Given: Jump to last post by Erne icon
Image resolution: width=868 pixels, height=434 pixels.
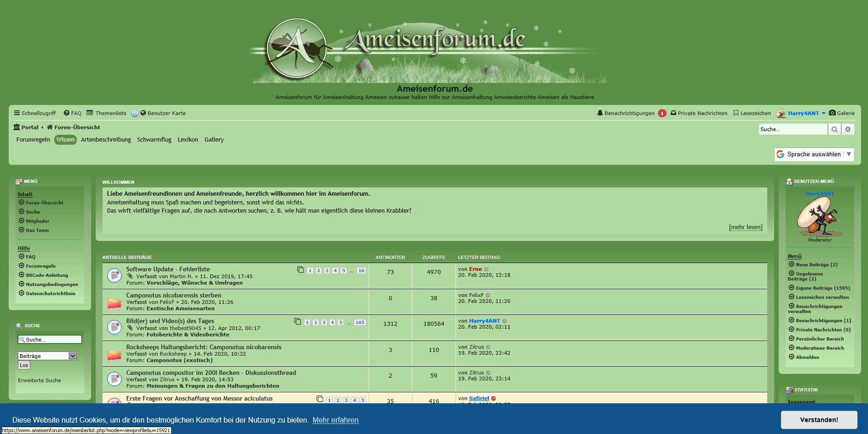Looking at the screenshot, I should [x=487, y=269].
